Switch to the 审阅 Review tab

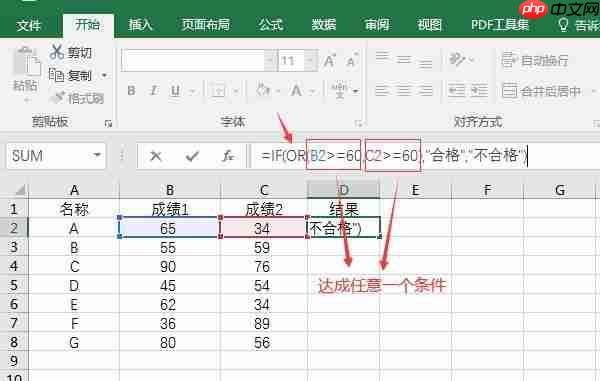tap(377, 25)
